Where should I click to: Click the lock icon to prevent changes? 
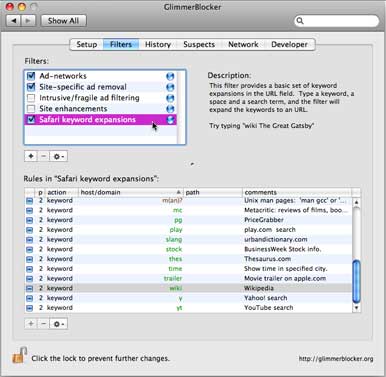(19, 355)
